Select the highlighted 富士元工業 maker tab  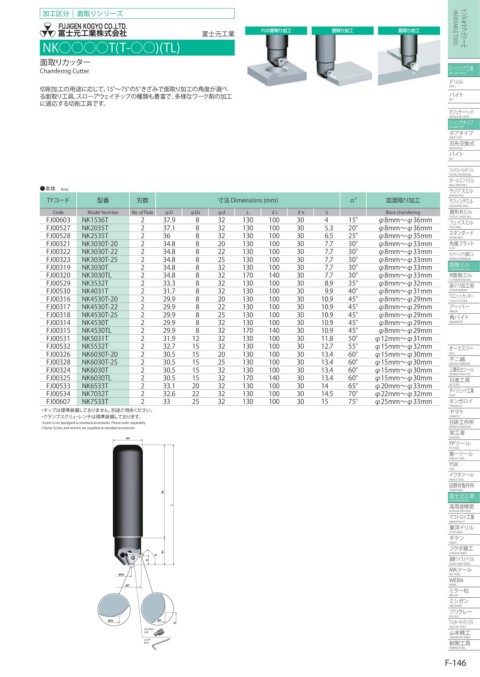(463, 497)
